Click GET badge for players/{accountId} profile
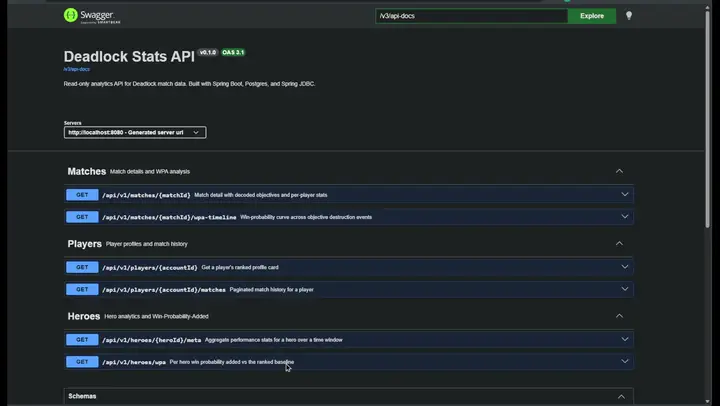The height and width of the screenshot is (406, 720). point(82,267)
